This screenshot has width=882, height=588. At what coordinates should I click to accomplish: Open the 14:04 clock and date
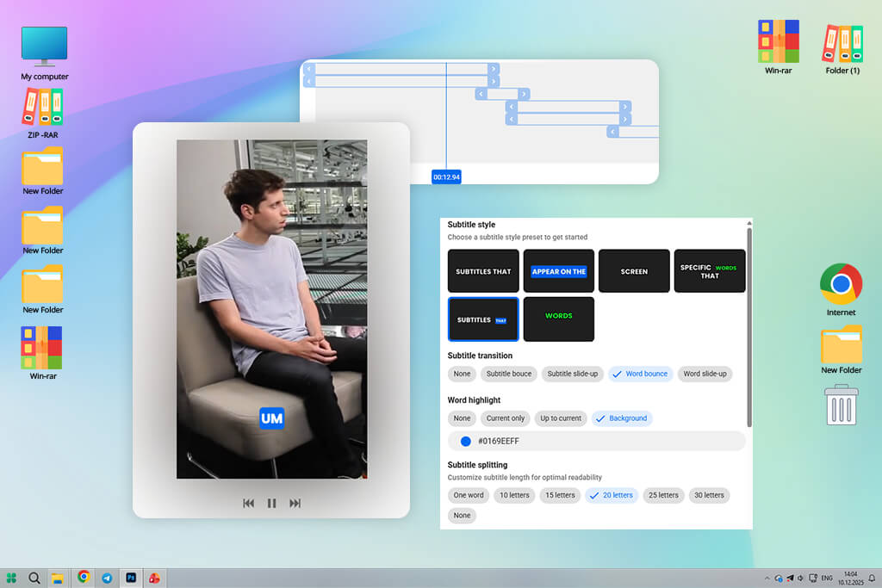[850, 578]
